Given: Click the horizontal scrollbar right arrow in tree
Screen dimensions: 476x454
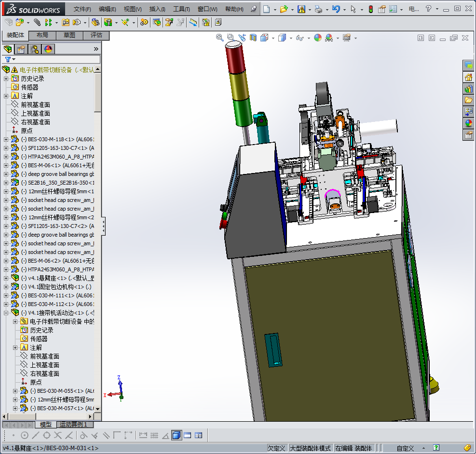Looking at the screenshot, I should click(x=90, y=417).
